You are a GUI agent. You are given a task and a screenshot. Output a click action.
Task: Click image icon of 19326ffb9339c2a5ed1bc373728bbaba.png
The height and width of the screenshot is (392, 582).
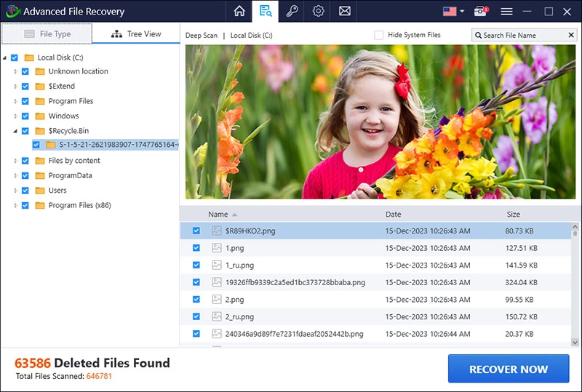(x=217, y=282)
